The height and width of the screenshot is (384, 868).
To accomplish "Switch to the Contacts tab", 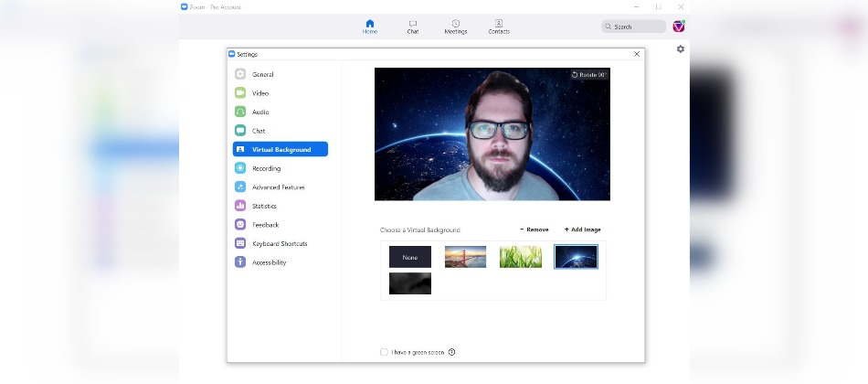I will [x=498, y=27].
